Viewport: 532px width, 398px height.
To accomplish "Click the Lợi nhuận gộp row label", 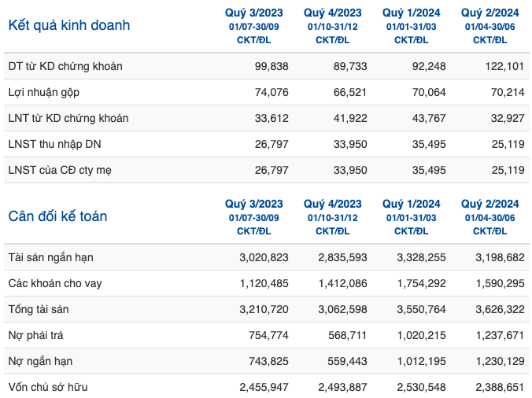I will coord(44,92).
